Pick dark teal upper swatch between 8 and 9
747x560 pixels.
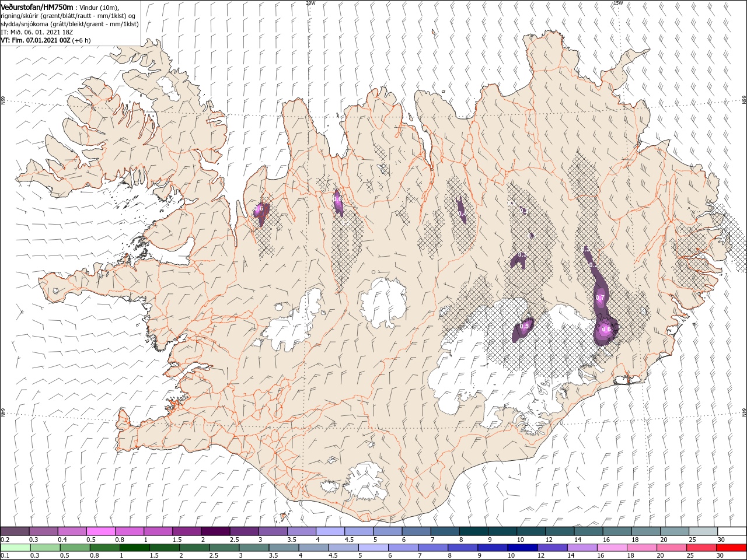pos(474,531)
